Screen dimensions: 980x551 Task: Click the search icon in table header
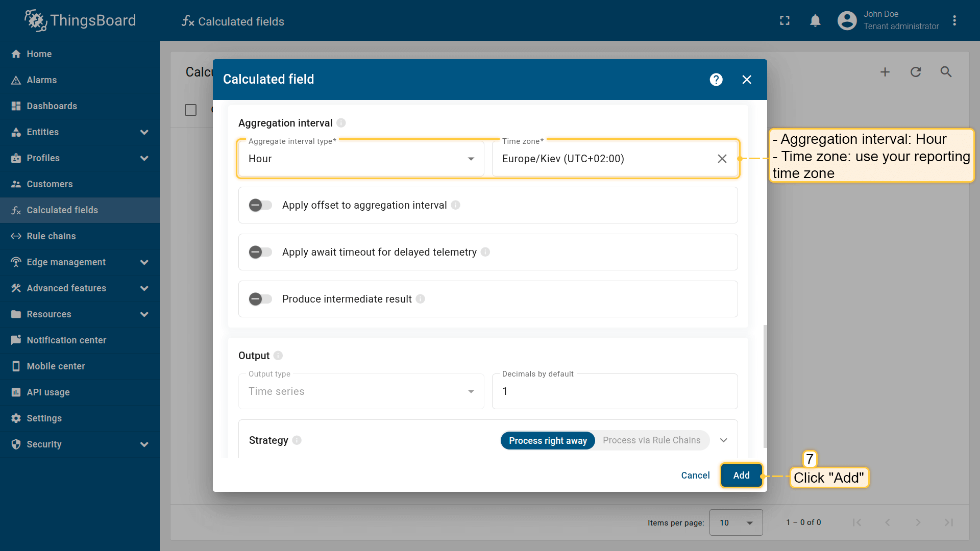[946, 72]
